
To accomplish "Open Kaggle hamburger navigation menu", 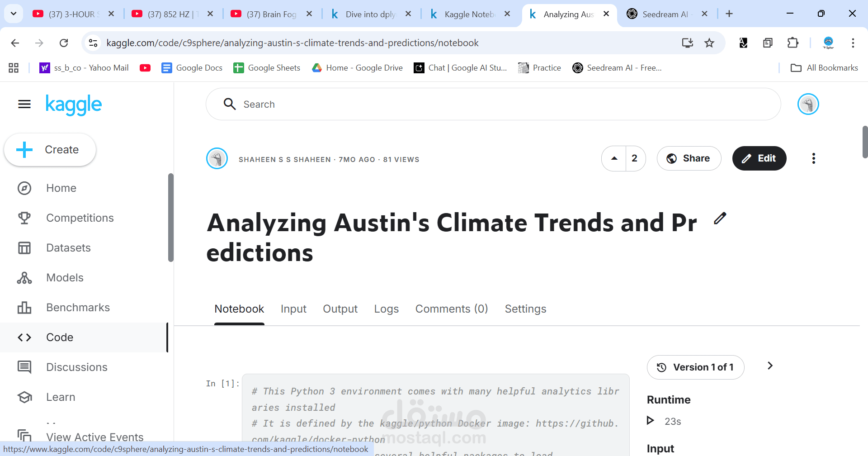I will 24,104.
